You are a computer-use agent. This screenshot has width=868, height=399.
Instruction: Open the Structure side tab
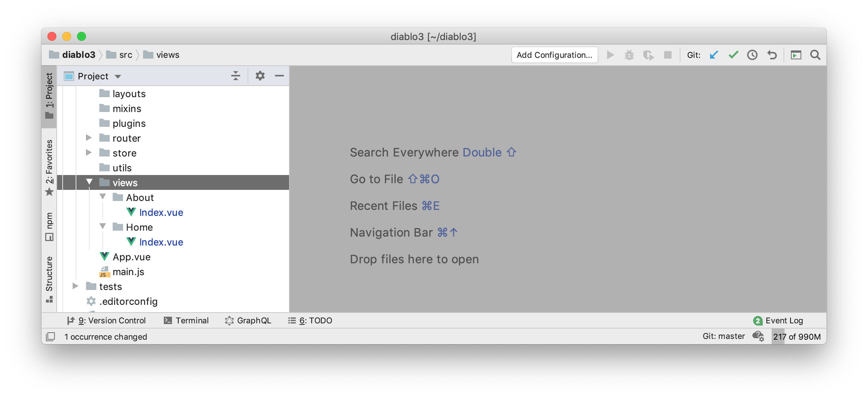pyautogui.click(x=49, y=279)
